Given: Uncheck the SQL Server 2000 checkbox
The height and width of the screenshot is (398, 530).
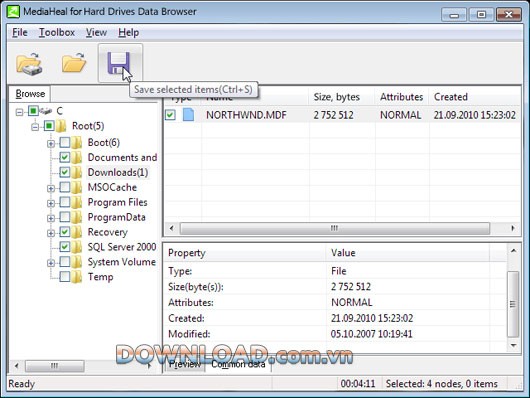Looking at the screenshot, I should (x=65, y=247).
